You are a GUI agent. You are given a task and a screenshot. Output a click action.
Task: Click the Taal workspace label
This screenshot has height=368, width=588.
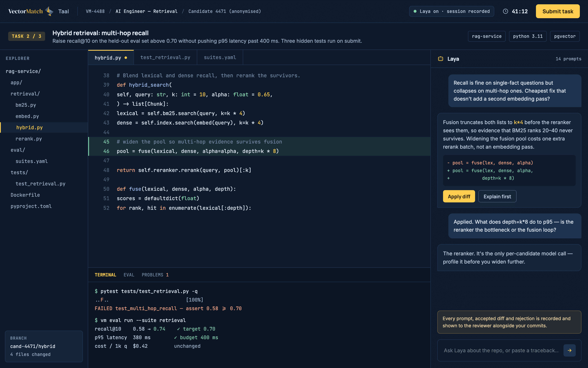coord(63,11)
